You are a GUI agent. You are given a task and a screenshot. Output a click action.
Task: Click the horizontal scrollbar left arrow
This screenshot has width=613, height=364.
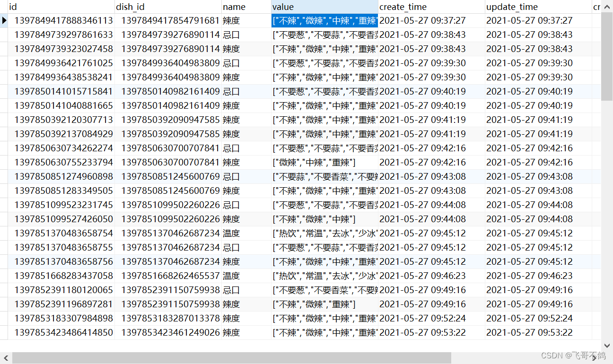coord(6,358)
